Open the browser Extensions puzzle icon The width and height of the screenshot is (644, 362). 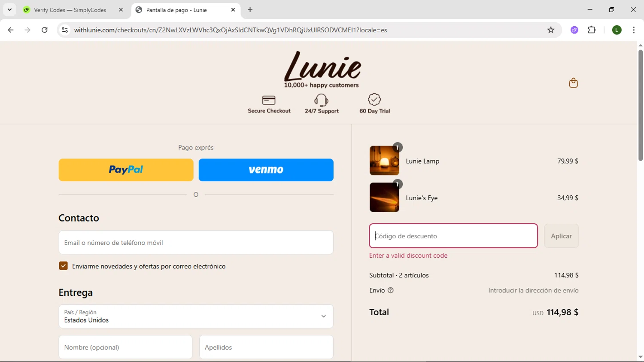pyautogui.click(x=592, y=30)
